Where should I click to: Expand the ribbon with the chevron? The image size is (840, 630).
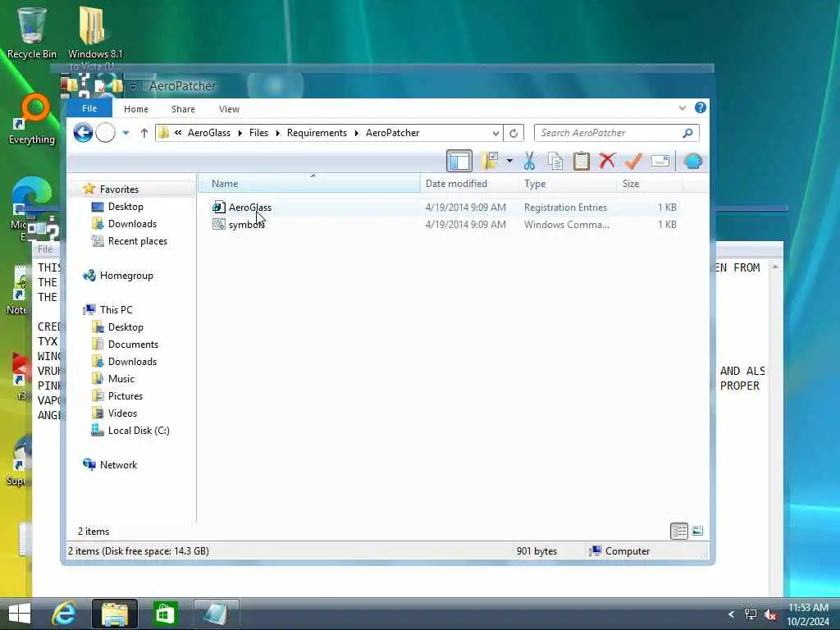point(682,108)
